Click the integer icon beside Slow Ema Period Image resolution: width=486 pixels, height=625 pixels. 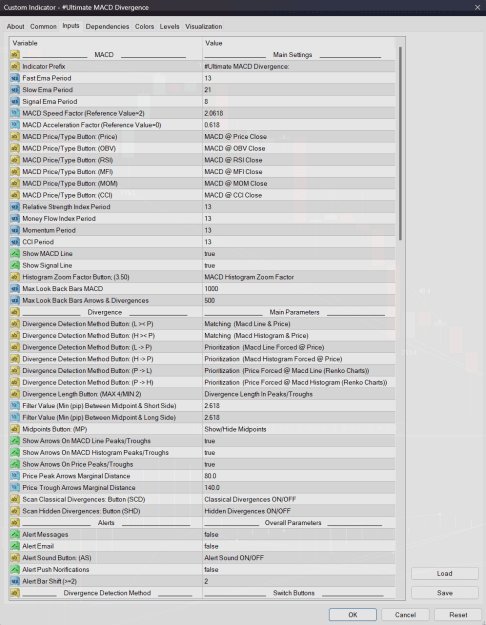(x=15, y=90)
